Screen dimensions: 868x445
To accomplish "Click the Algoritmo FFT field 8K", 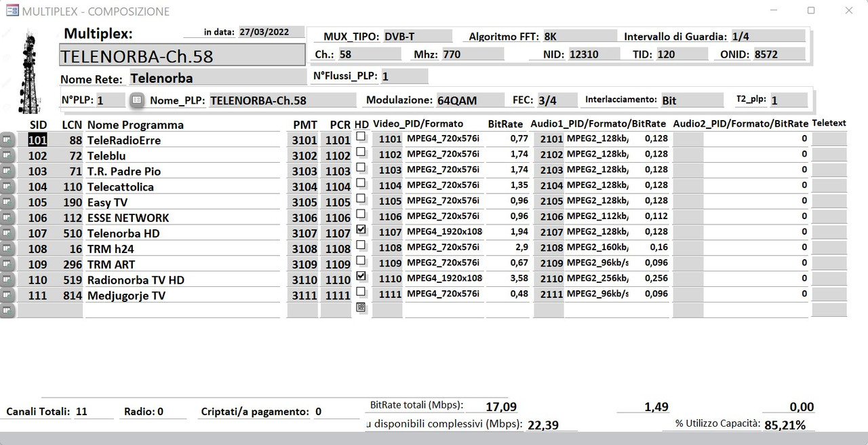I will click(x=579, y=36).
